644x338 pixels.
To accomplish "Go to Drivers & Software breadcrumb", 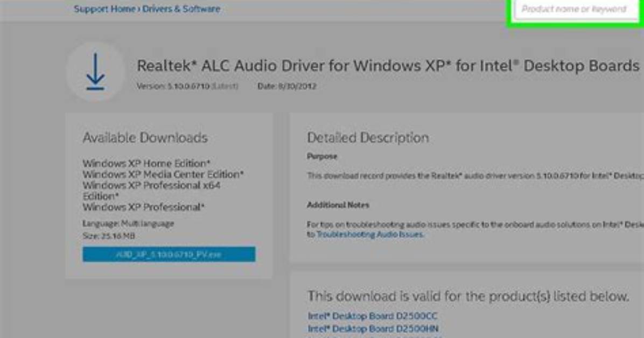I will click(x=181, y=9).
